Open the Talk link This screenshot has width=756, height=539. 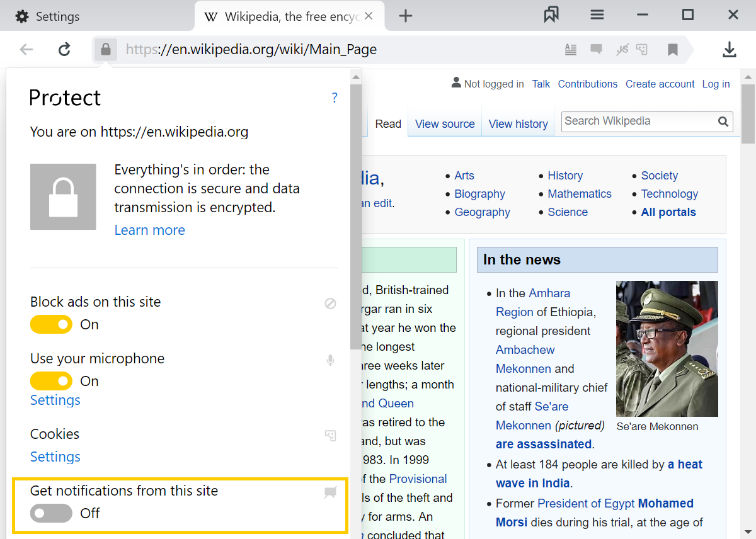(541, 84)
